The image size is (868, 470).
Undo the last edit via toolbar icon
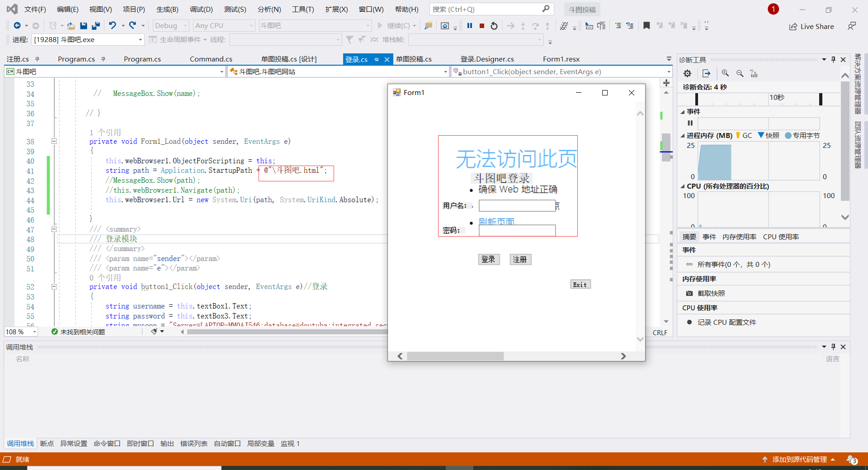[x=113, y=26]
